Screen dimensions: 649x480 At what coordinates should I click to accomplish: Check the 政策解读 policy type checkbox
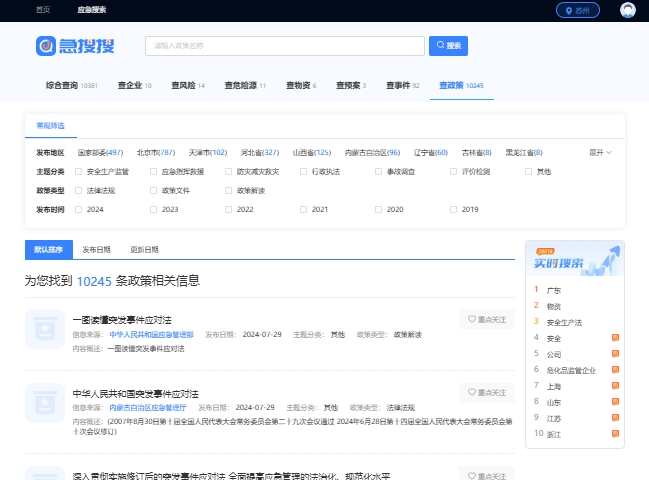[x=228, y=190]
